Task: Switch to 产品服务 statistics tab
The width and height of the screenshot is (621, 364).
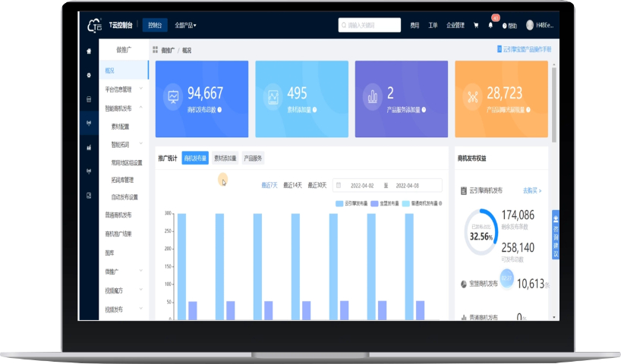Action: (x=253, y=158)
